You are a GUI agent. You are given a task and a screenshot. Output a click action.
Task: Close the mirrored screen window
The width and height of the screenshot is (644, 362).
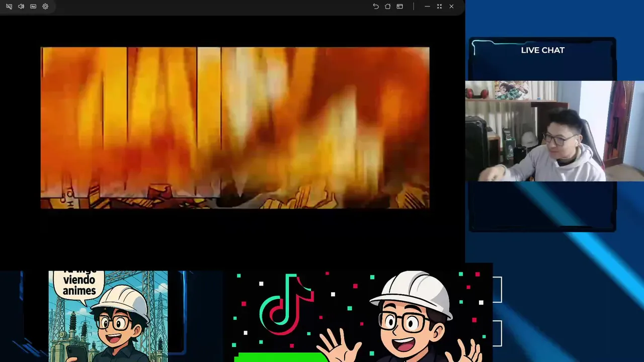(x=451, y=7)
